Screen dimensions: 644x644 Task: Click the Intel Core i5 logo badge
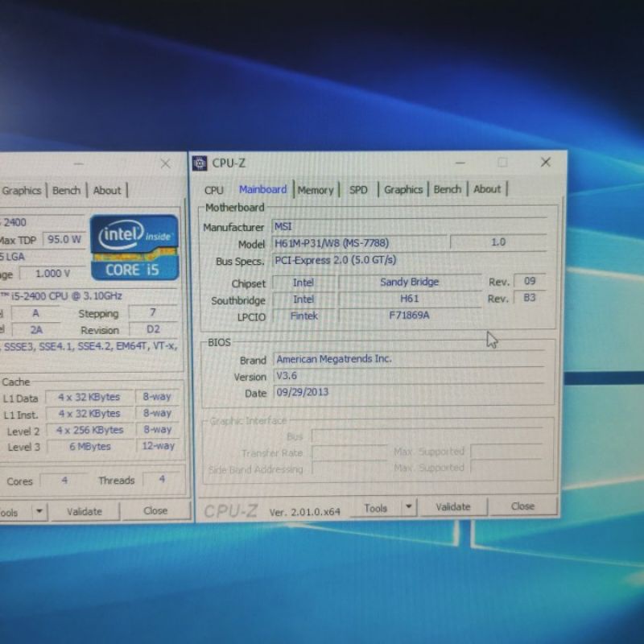134,246
